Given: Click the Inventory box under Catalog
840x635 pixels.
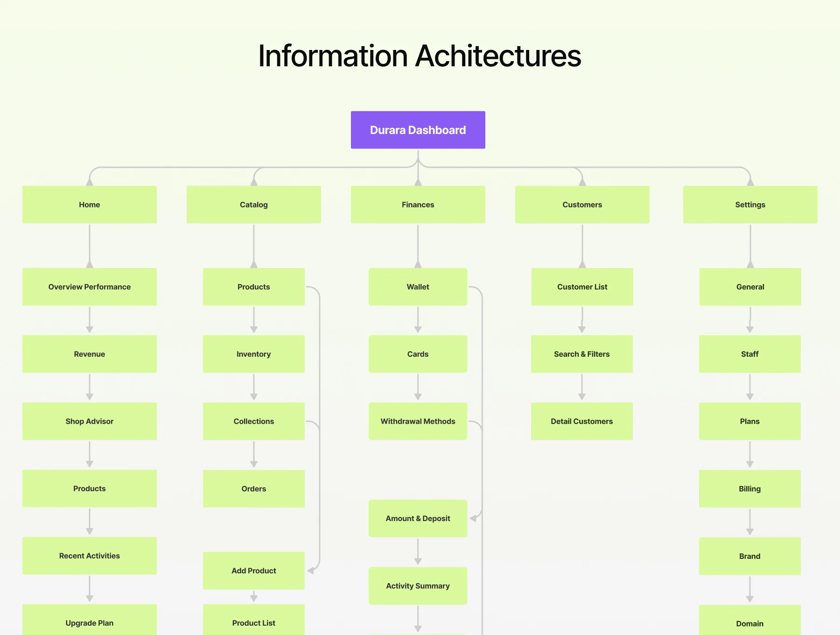Looking at the screenshot, I should pos(254,354).
